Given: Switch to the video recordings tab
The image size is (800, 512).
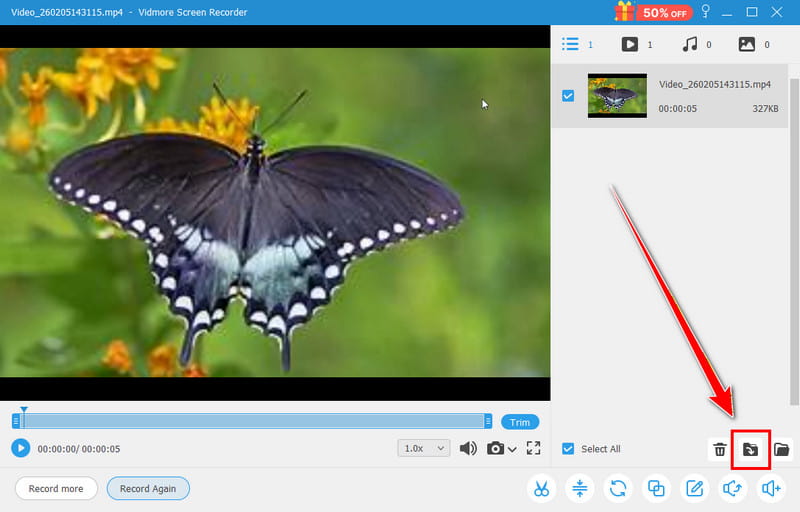Looking at the screenshot, I should (630, 44).
